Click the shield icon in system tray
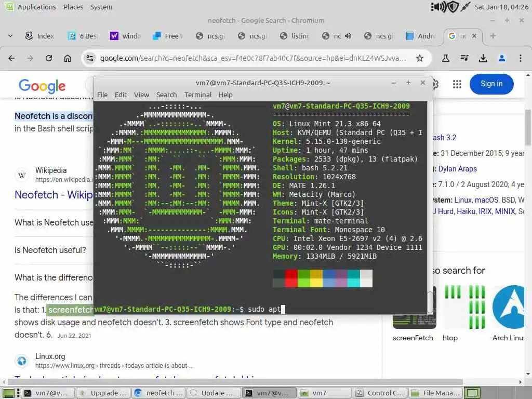This screenshot has width=532, height=399. (453, 7)
